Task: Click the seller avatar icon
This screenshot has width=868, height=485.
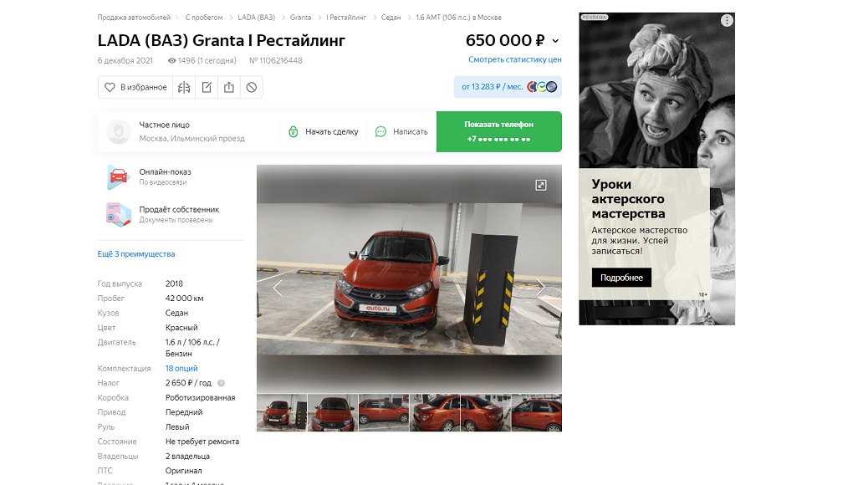Action: pyautogui.click(x=119, y=132)
